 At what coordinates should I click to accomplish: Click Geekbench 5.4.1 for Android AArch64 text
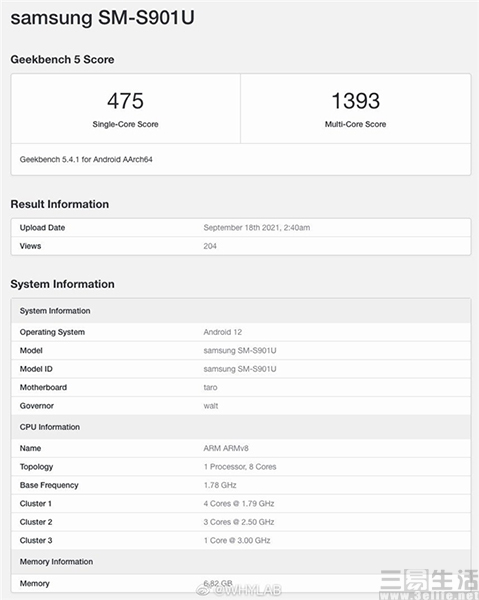pos(86,160)
